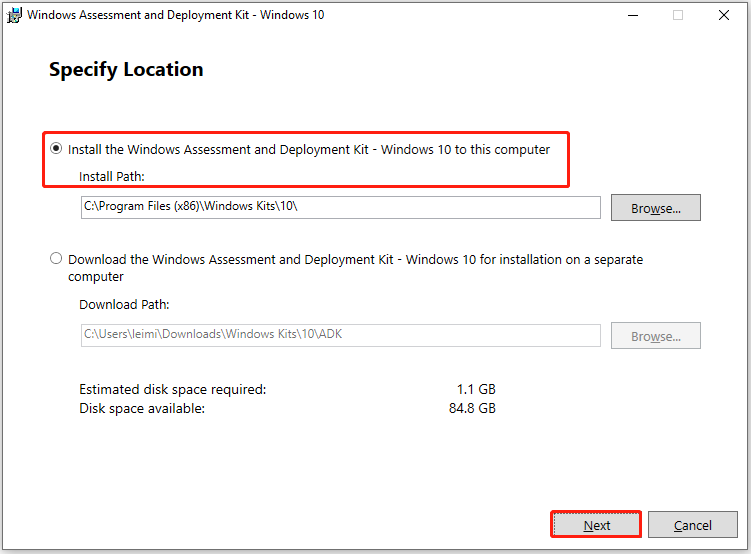Click the Disk space available label

click(142, 408)
